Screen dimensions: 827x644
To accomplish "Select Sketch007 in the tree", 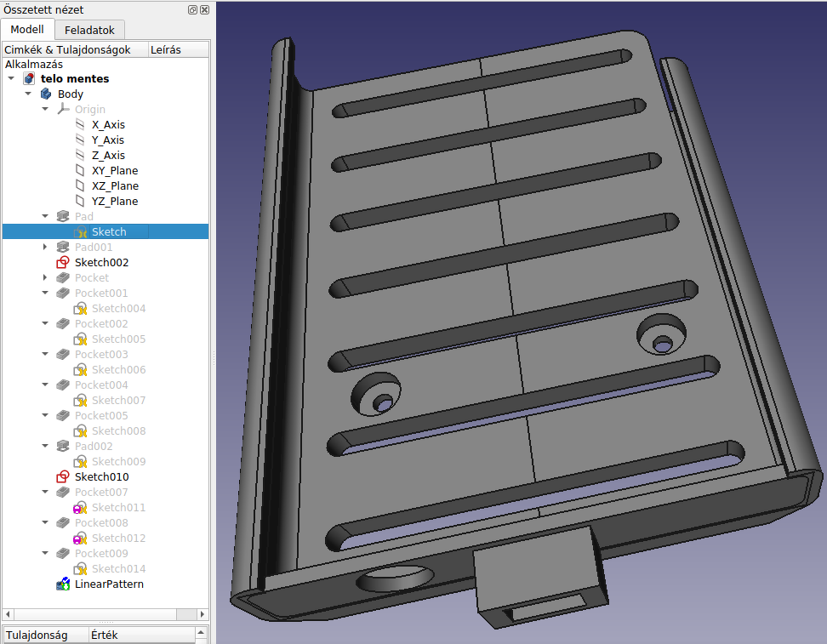I will pos(118,401).
